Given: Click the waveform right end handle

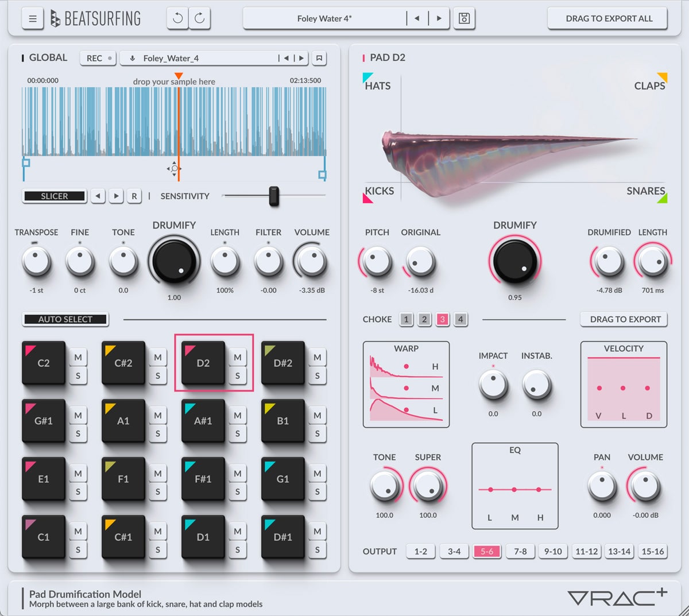Looking at the screenshot, I should [323, 175].
